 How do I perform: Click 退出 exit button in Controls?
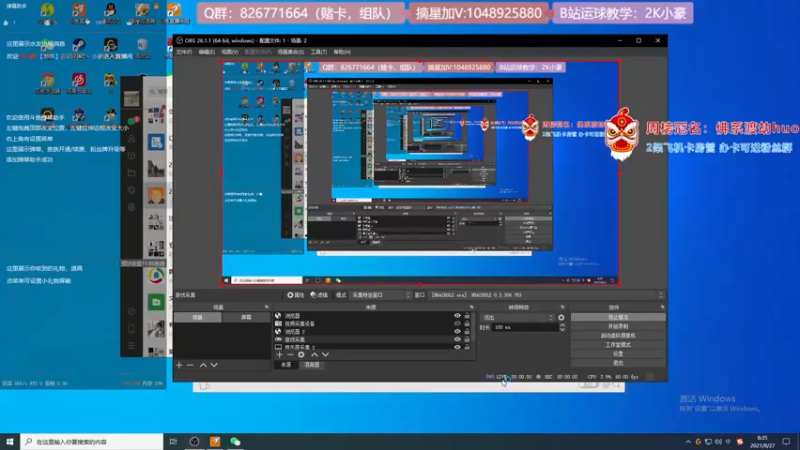point(618,363)
